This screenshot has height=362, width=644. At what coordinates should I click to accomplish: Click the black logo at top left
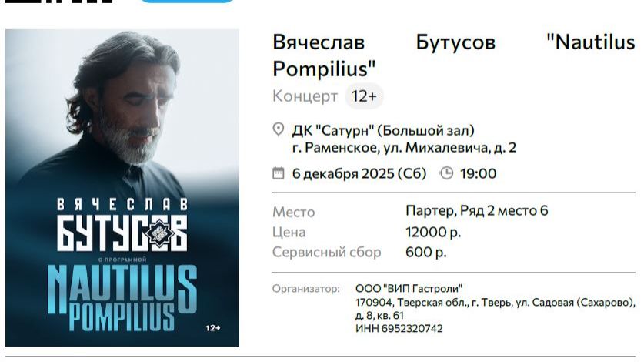click(x=58, y=2)
